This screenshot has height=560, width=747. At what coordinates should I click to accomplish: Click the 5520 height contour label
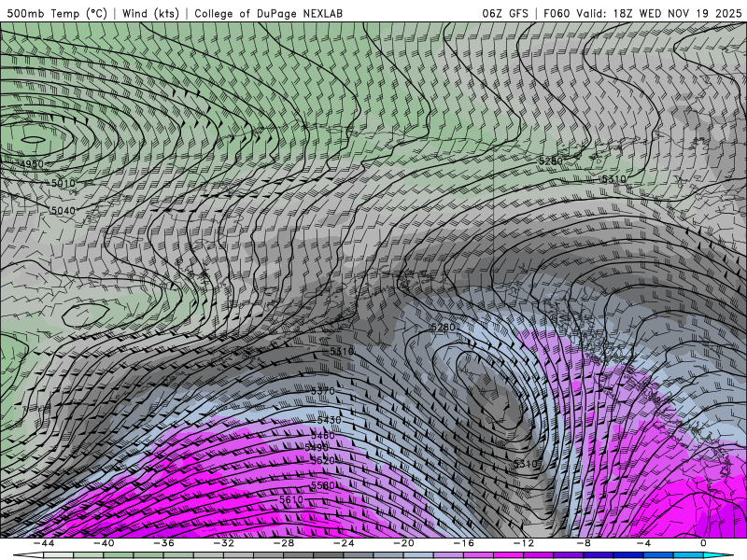[323, 460]
